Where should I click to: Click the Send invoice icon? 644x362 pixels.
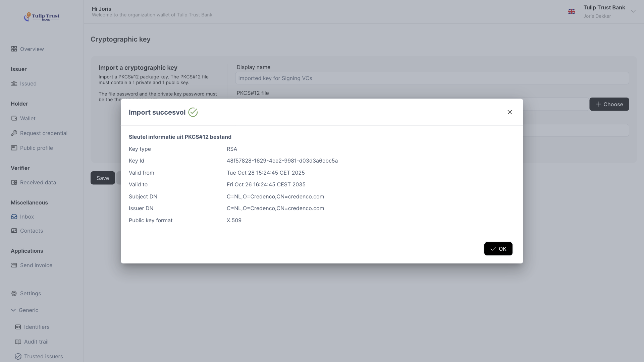click(x=14, y=265)
